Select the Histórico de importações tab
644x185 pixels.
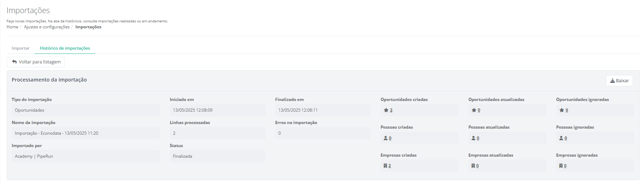pos(65,48)
